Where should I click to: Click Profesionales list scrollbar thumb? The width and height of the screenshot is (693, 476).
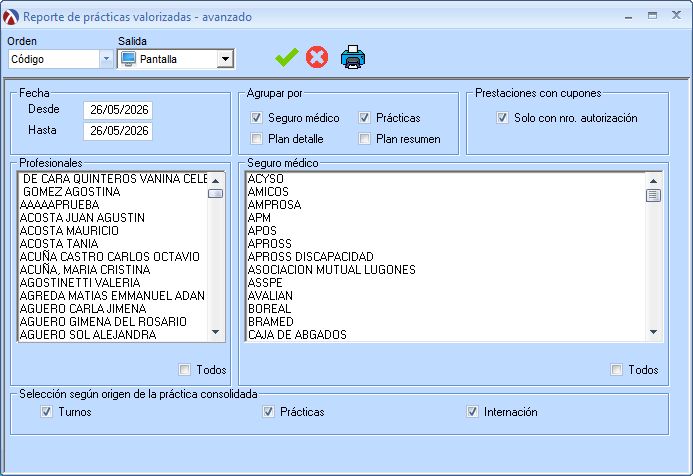point(216,194)
